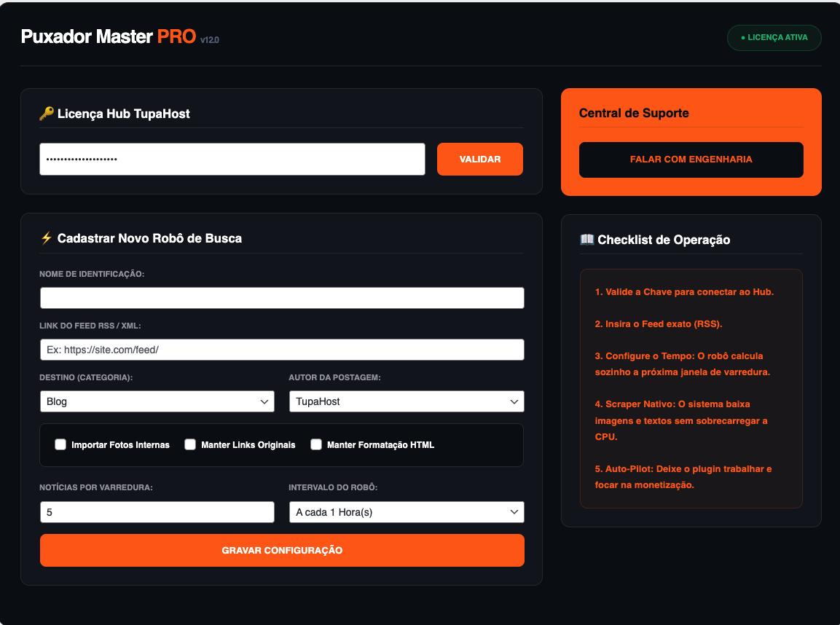
Task: Open the Intervalo do Robô dropdown
Action: tap(406, 512)
